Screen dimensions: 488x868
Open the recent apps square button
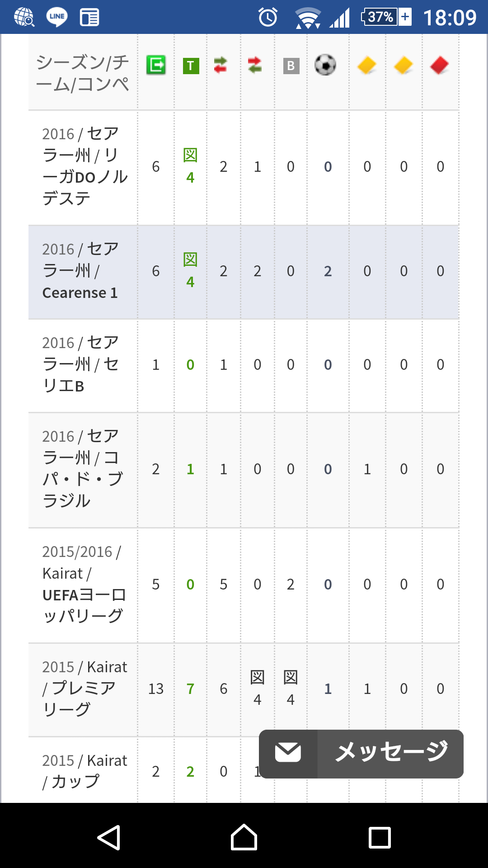click(x=380, y=837)
